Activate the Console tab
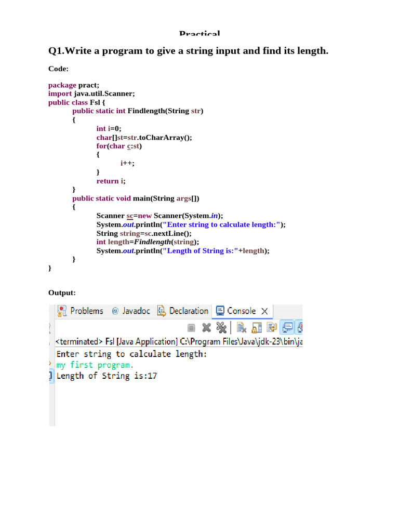399x532 pixels. point(236,311)
